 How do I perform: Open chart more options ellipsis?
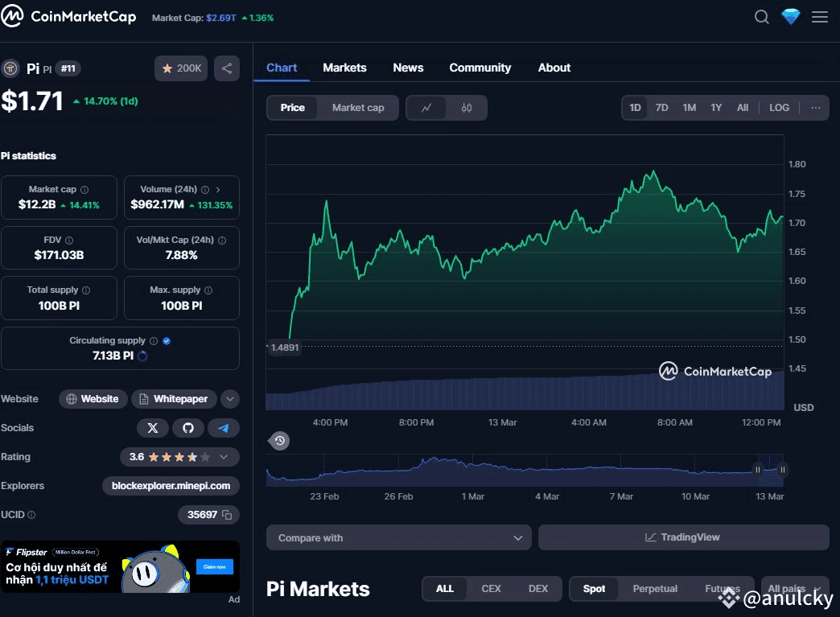coord(815,108)
